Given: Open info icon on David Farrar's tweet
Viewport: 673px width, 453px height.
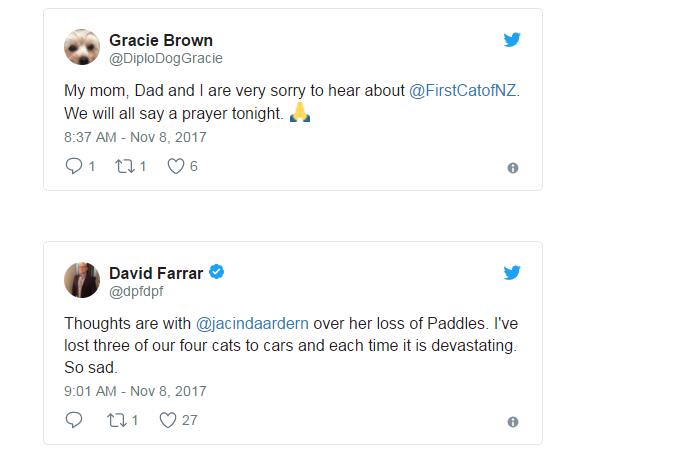Looking at the screenshot, I should [513, 421].
